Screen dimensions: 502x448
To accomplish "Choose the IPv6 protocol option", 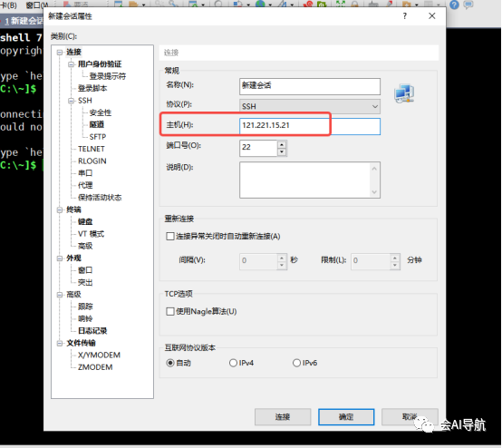I will pos(296,363).
